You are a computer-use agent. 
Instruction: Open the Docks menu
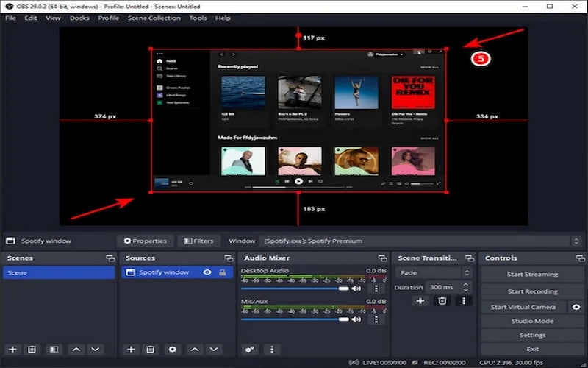click(x=79, y=18)
